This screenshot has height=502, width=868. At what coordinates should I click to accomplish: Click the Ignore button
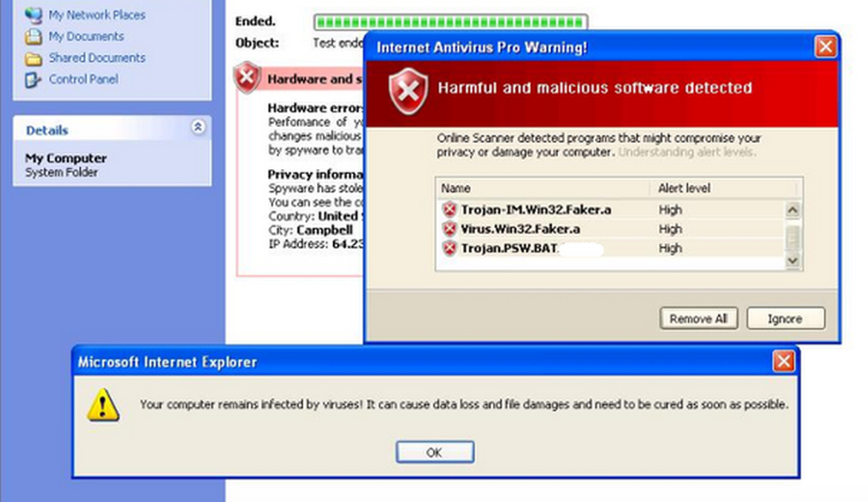tap(786, 319)
